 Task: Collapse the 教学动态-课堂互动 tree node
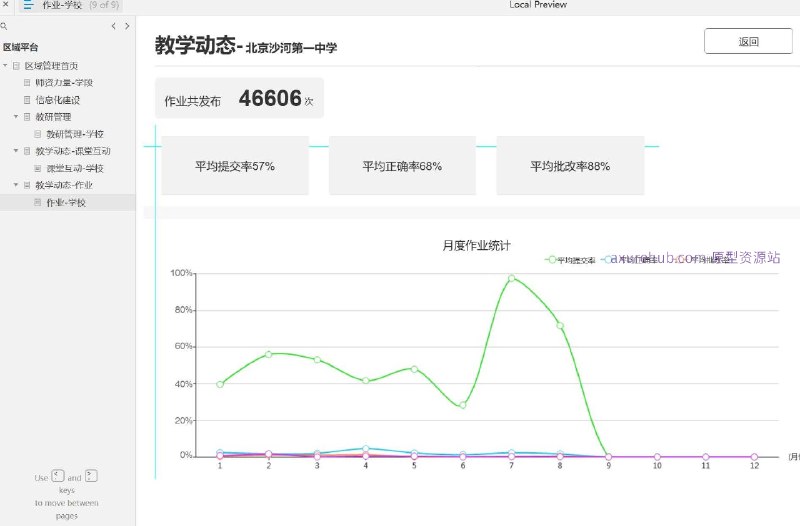click(16, 151)
